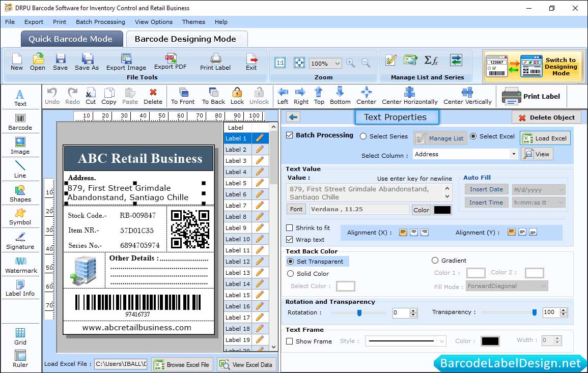This screenshot has width=588, height=373.
Task: Open the Shapes tool
Action: (x=20, y=194)
